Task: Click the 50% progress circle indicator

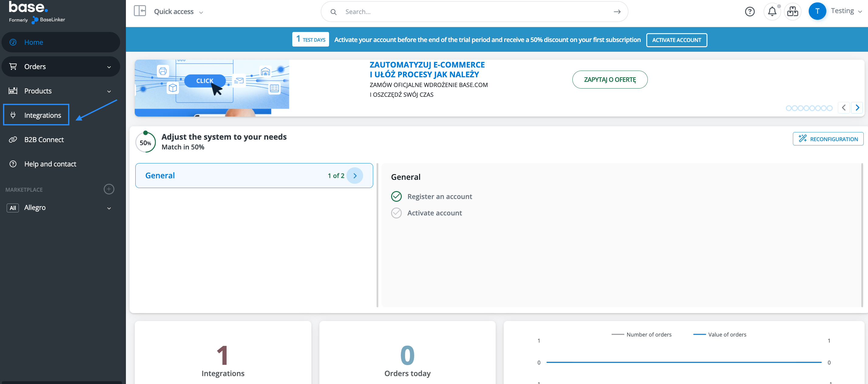Action: point(146,143)
